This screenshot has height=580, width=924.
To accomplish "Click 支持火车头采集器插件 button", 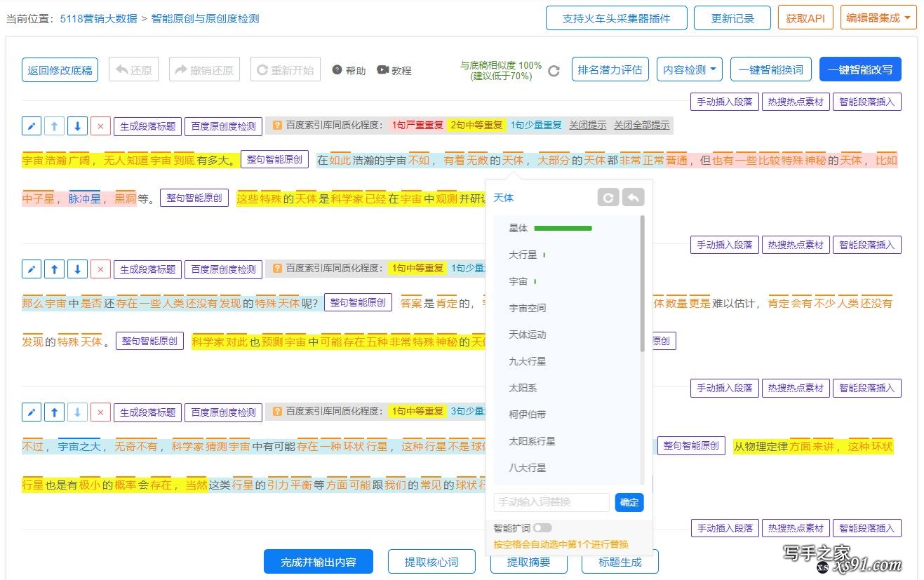I will coord(617,18).
